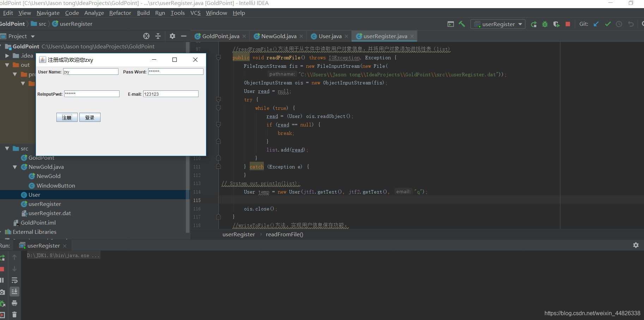This screenshot has height=320, width=644.
Task: Click the toolbar icon left of Build hammer
Action: 450,24
